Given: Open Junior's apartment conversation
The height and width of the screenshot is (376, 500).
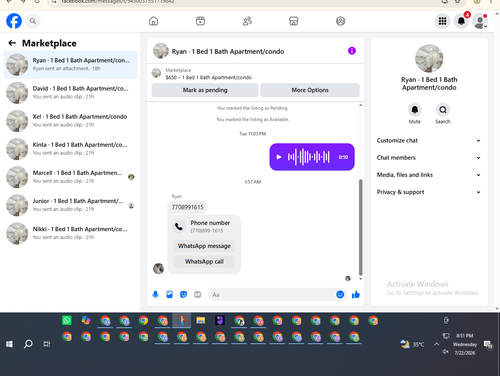Looking at the screenshot, I should click(x=70, y=205).
